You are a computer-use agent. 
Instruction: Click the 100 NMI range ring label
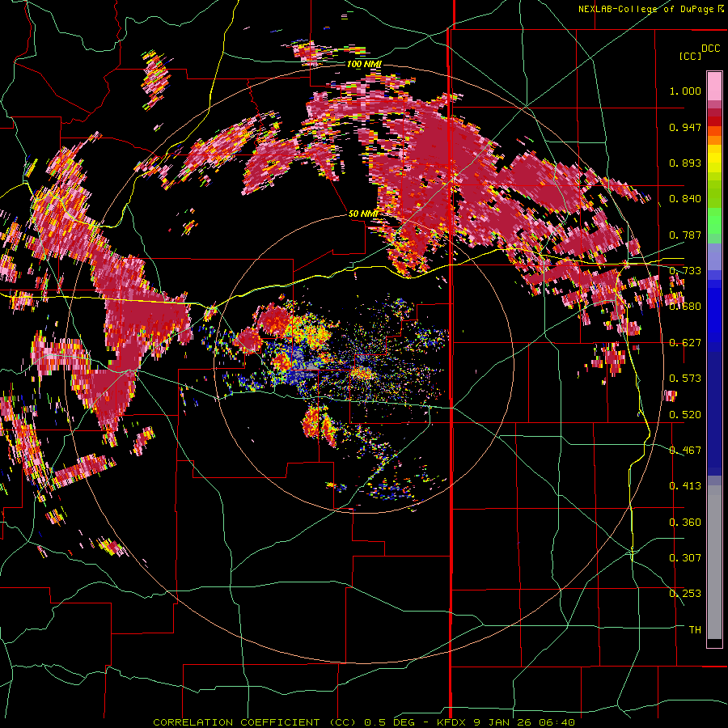(x=364, y=64)
